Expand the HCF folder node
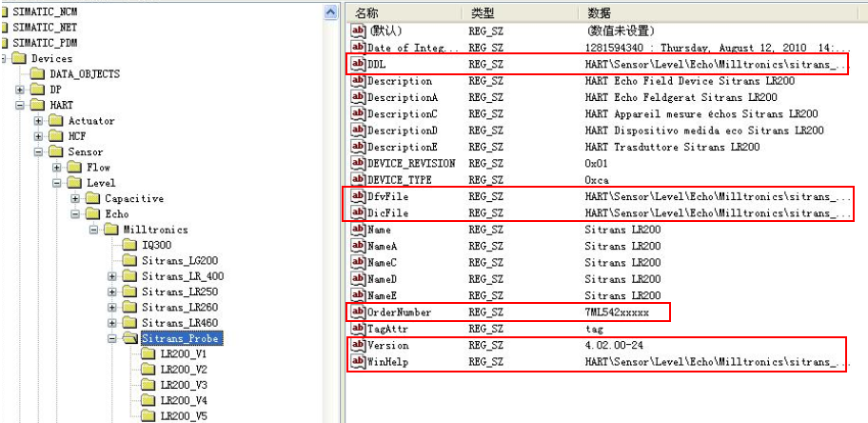Viewport: 868px width, 423px height. (x=38, y=136)
